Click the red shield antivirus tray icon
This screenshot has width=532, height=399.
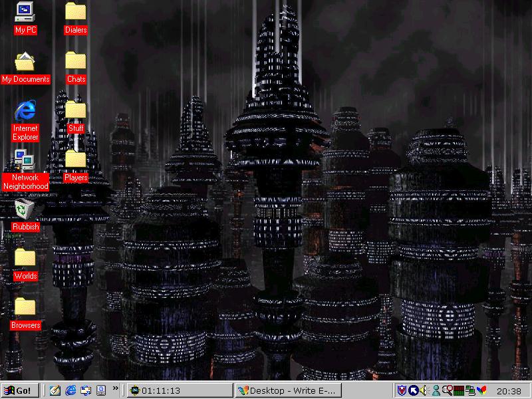tap(402, 390)
